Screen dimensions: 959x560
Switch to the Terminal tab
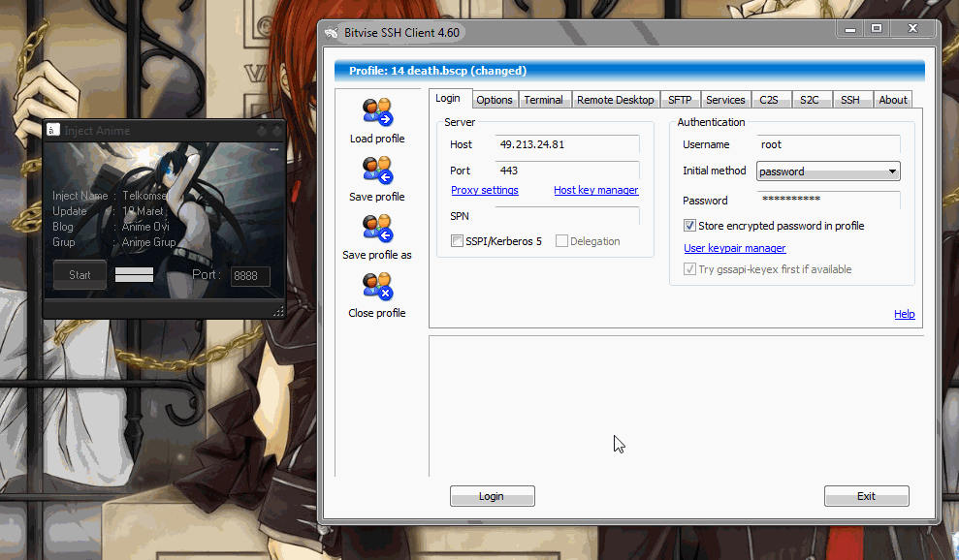coord(543,100)
